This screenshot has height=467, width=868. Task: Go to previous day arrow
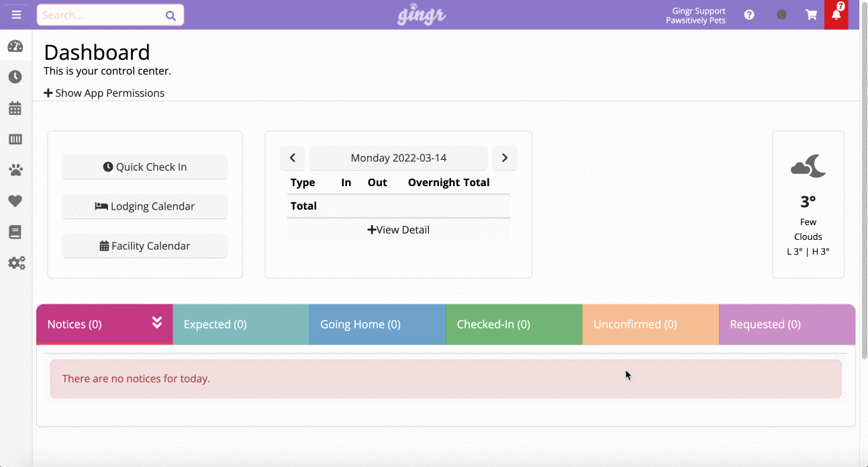[x=293, y=158]
